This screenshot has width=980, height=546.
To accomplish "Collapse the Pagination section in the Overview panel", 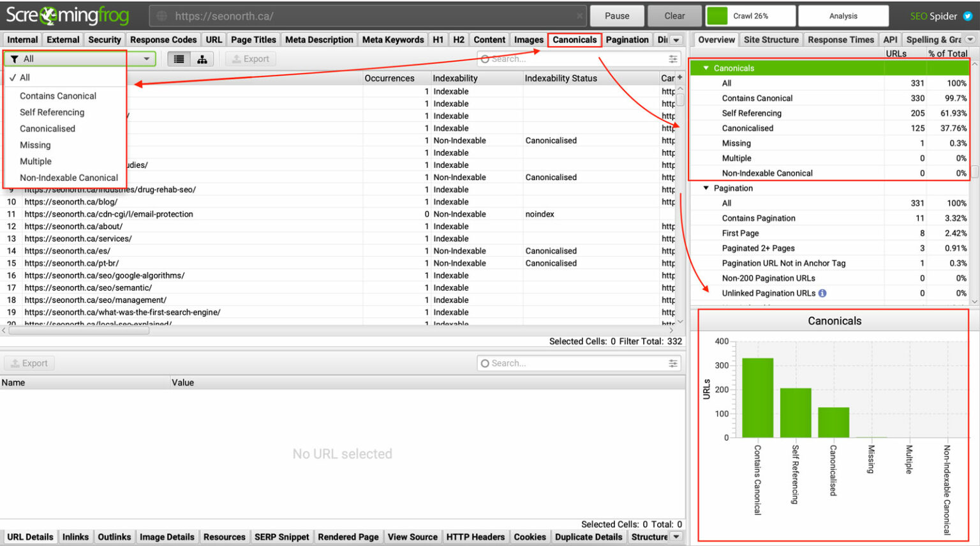I will tap(706, 188).
